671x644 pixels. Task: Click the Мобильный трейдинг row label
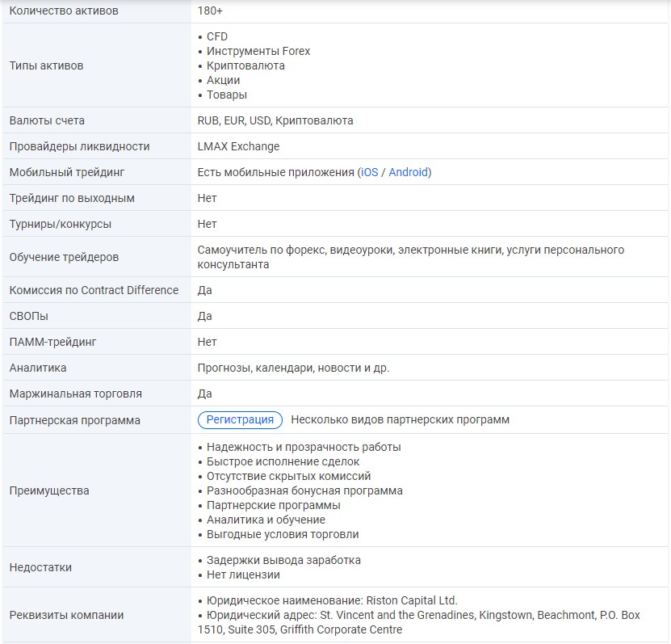[67, 172]
